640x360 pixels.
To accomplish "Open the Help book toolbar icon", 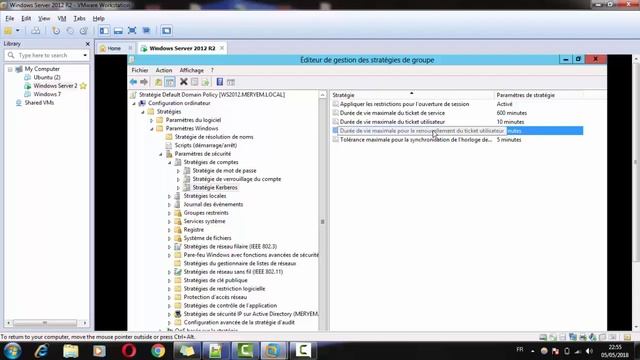I will click(x=220, y=82).
